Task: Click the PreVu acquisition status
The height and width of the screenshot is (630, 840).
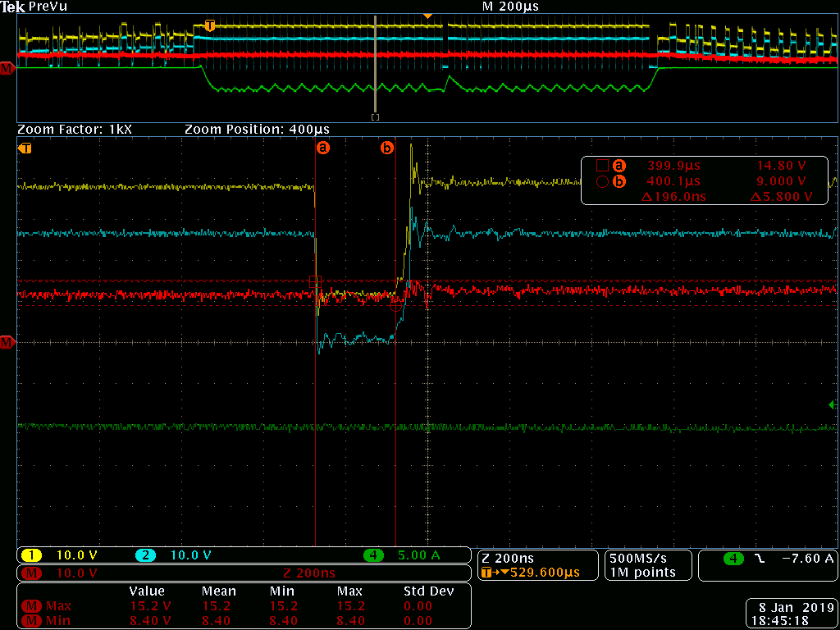Action: click(x=48, y=7)
